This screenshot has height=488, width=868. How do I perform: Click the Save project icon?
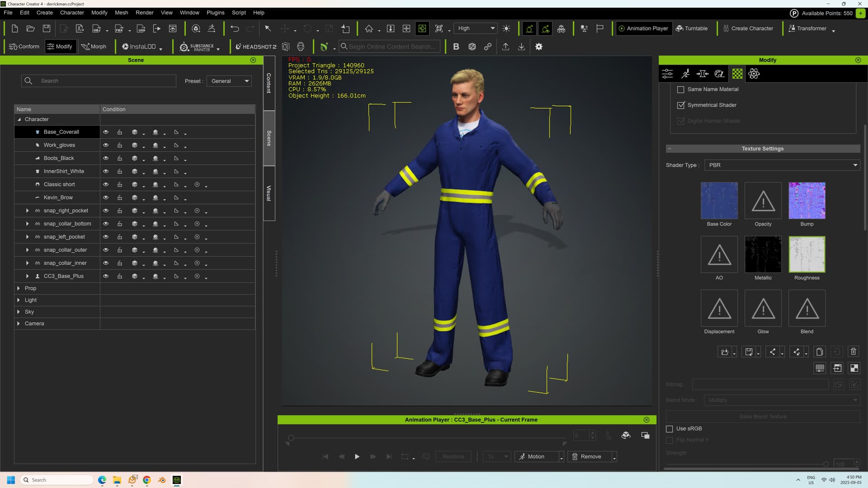tap(47, 28)
